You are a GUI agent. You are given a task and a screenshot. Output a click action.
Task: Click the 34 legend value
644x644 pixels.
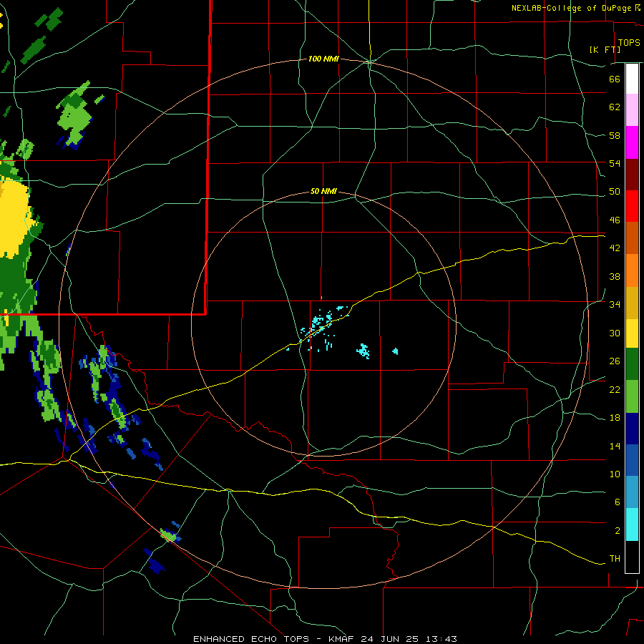(x=615, y=304)
